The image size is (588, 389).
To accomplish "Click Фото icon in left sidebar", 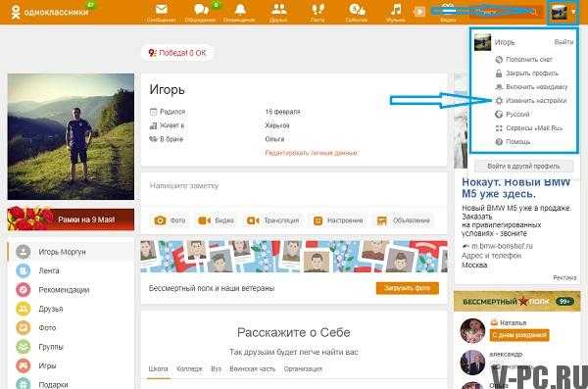I will pos(24,327).
